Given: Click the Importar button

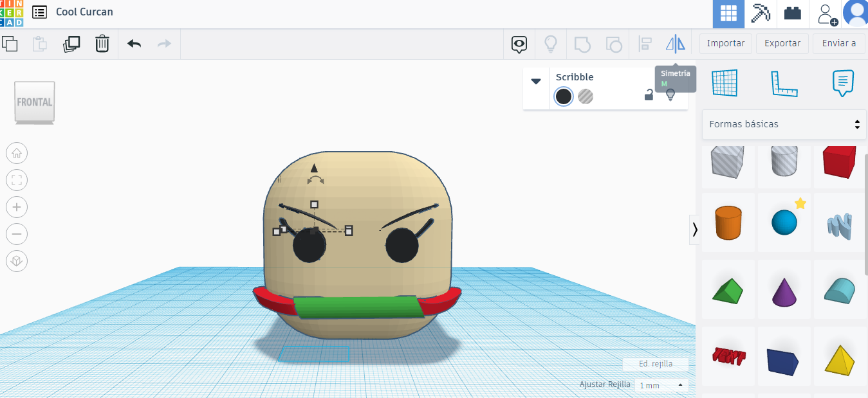Looking at the screenshot, I should click(x=725, y=44).
